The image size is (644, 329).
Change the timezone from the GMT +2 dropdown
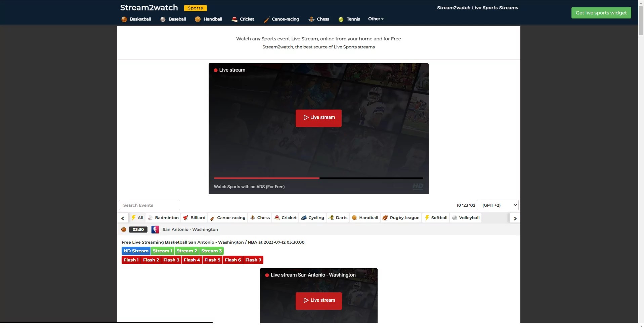497,205
